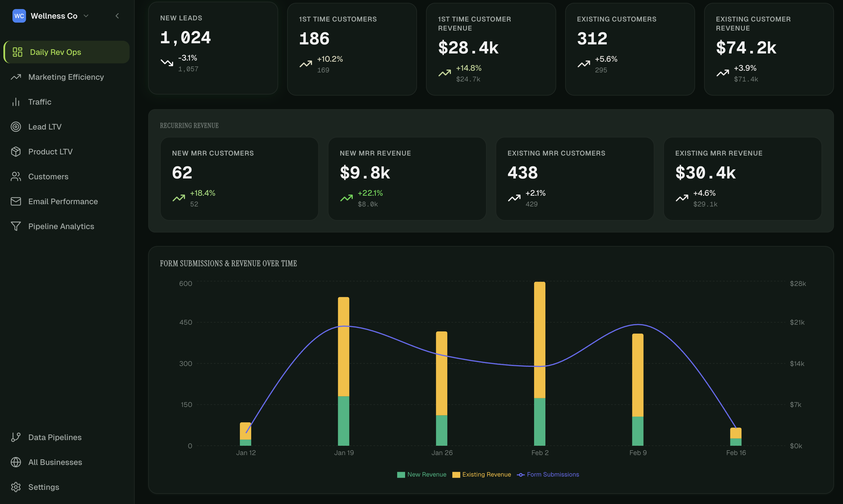Open the Traffic section
Screen dimensions: 843x504
(x=66, y=102)
